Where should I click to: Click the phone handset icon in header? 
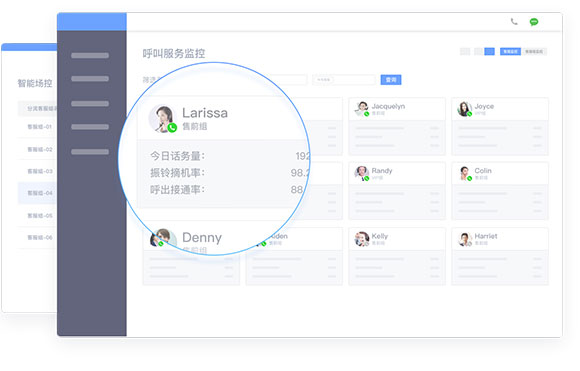click(514, 22)
